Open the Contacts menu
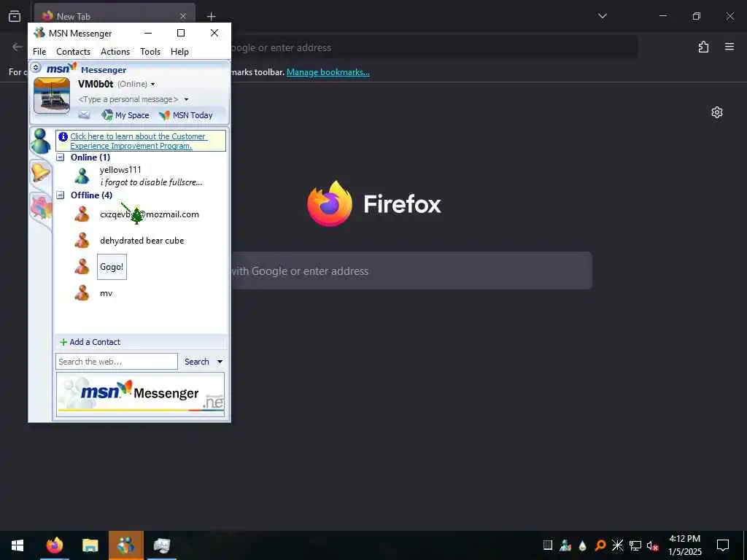 74,52
